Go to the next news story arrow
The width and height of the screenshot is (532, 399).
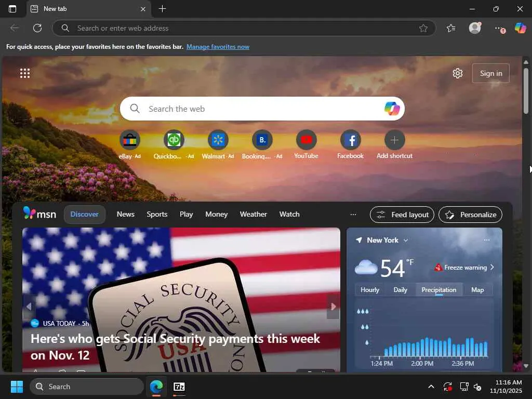pos(333,307)
